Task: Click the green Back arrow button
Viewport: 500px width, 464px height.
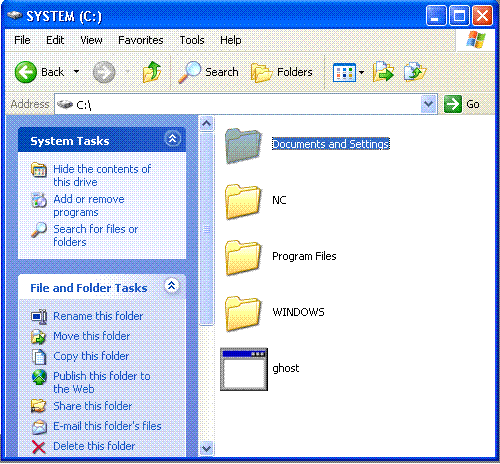Action: pyautogui.click(x=26, y=72)
